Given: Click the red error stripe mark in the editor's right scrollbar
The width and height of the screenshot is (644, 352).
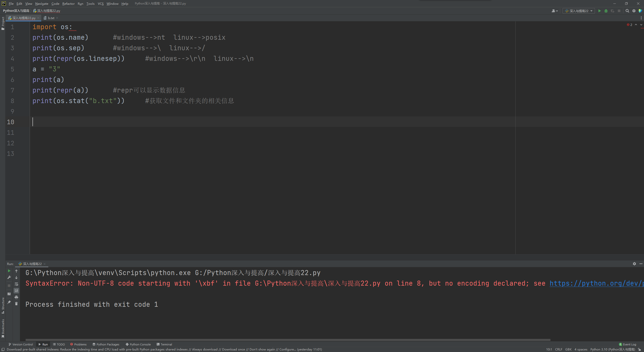Looking at the screenshot, I should click(x=642, y=28).
